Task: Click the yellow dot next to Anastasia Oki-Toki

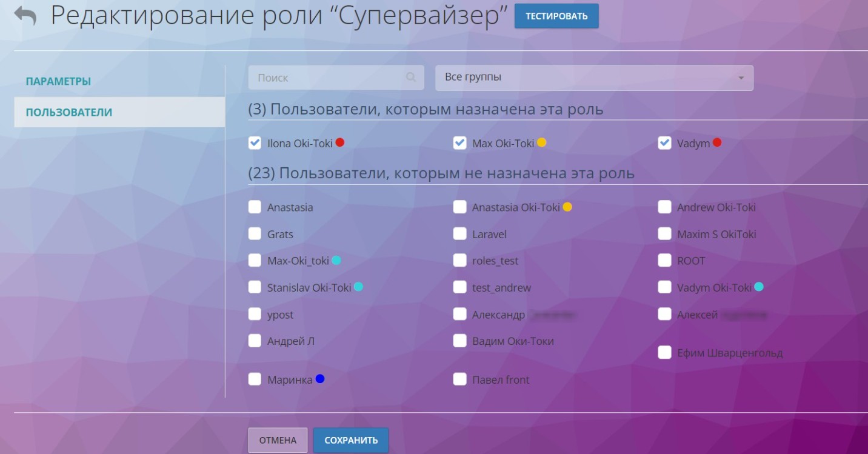Action: [567, 207]
